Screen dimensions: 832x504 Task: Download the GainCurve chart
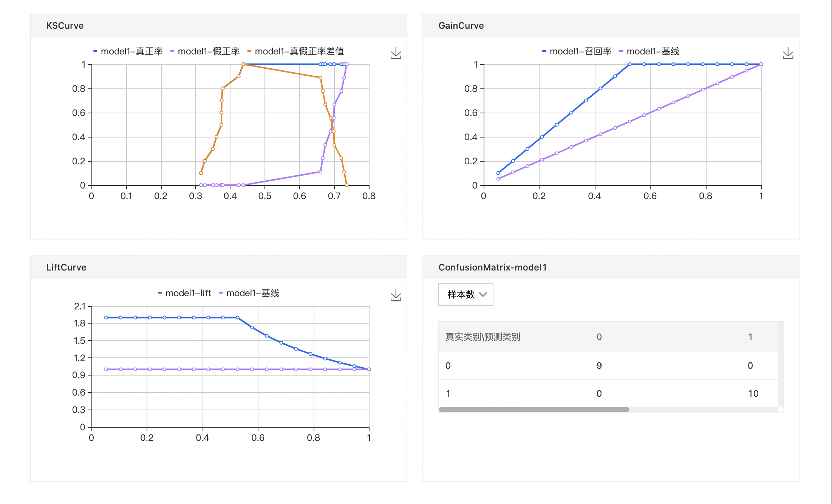788,53
